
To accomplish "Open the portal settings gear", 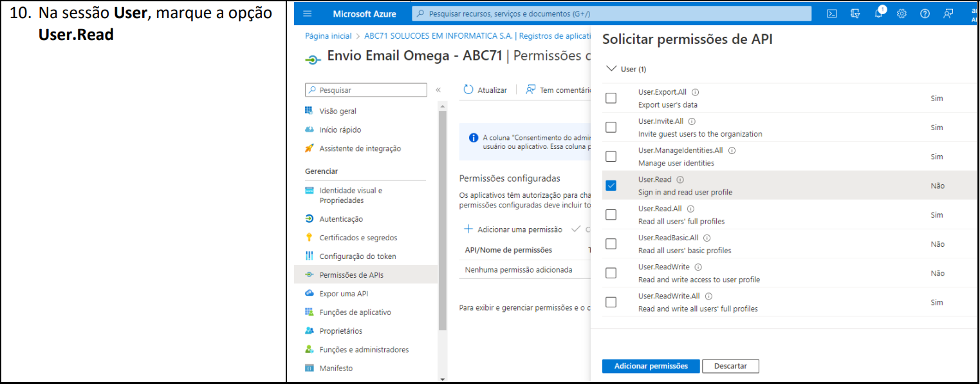I will [x=901, y=14].
